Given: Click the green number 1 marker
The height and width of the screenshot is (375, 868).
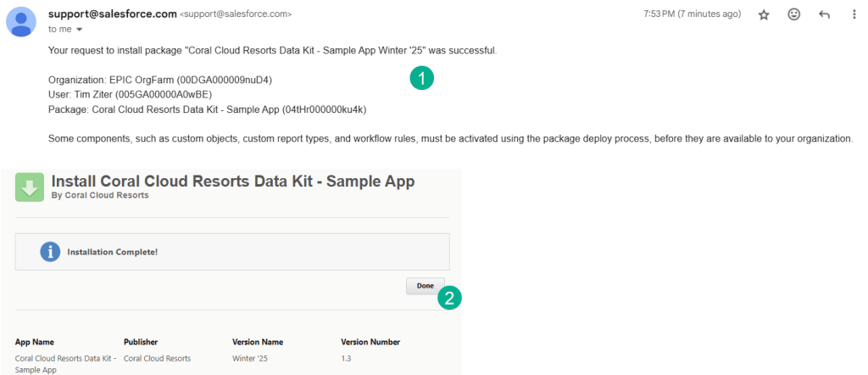Looking at the screenshot, I should [421, 78].
